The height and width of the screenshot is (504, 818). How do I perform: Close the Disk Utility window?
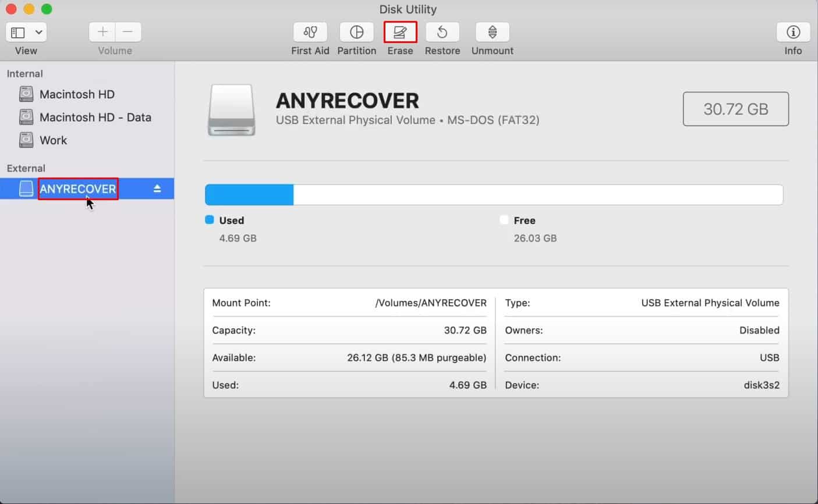(11, 9)
